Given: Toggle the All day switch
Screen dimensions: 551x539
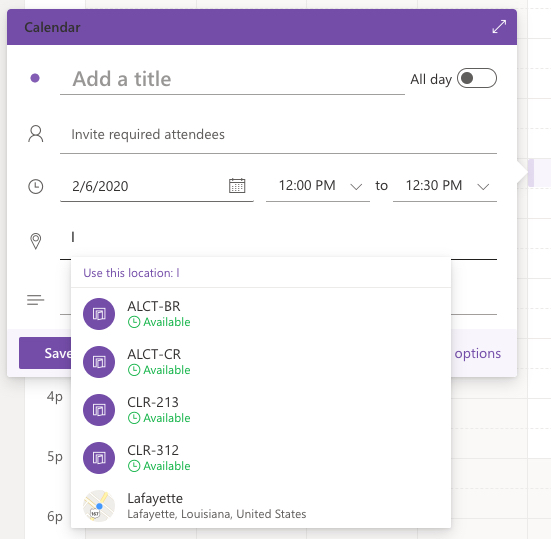Looking at the screenshot, I should click(477, 78).
